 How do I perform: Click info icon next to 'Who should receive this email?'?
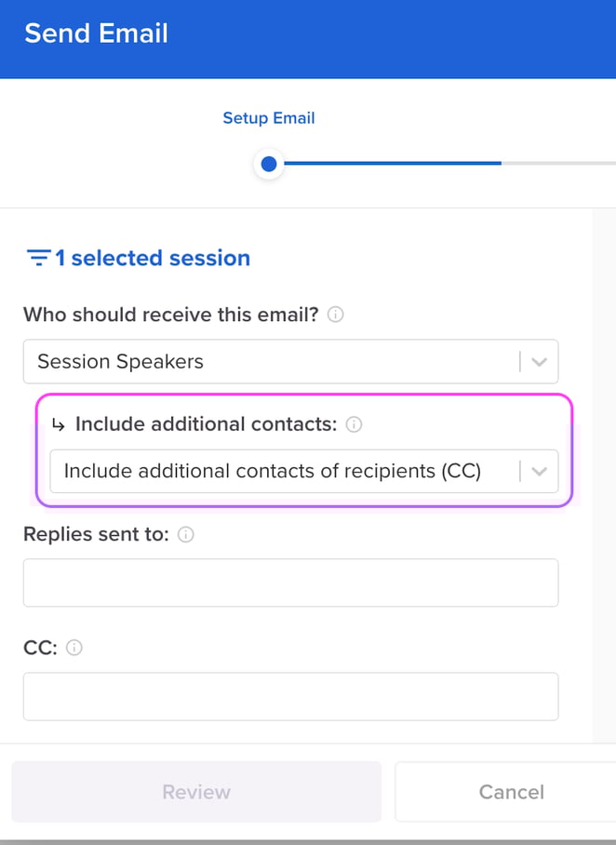point(336,315)
